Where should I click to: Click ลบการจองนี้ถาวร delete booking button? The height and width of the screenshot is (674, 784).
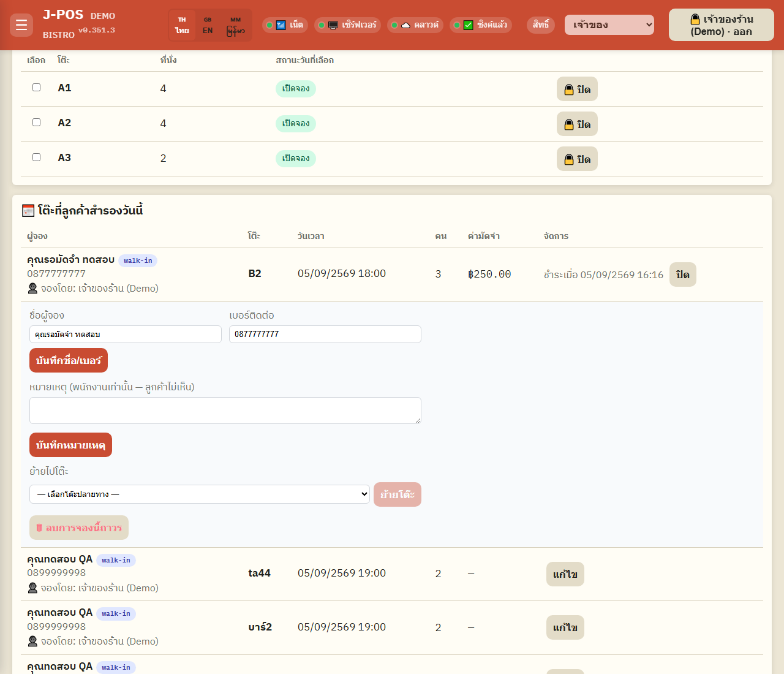79,528
